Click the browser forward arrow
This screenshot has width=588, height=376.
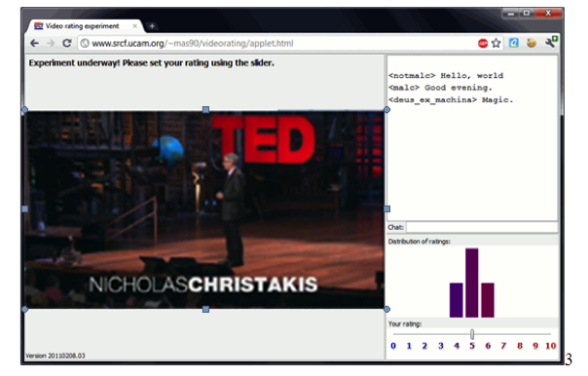tap(51, 44)
